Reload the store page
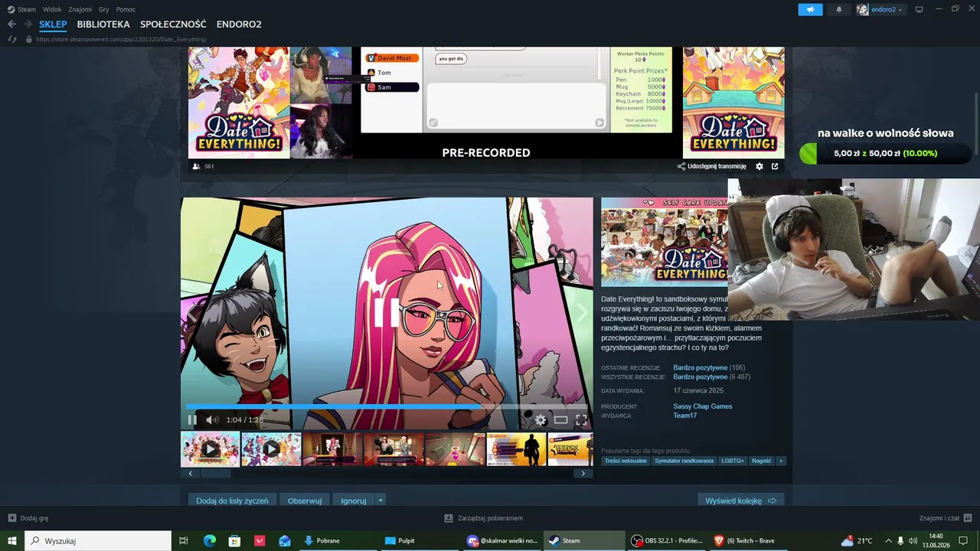The height and width of the screenshot is (551, 980). pos(12,39)
